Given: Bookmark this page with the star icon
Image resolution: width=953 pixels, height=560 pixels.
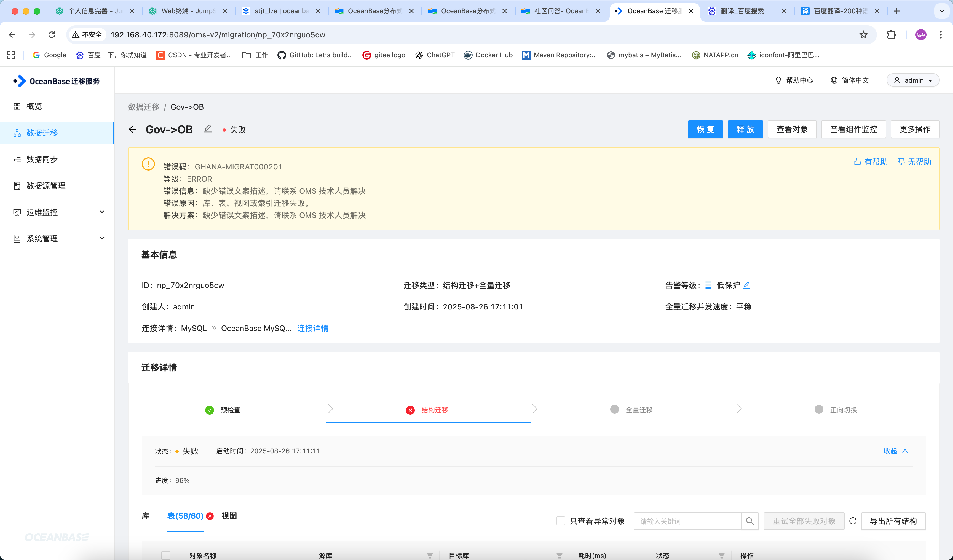Looking at the screenshot, I should pyautogui.click(x=863, y=35).
